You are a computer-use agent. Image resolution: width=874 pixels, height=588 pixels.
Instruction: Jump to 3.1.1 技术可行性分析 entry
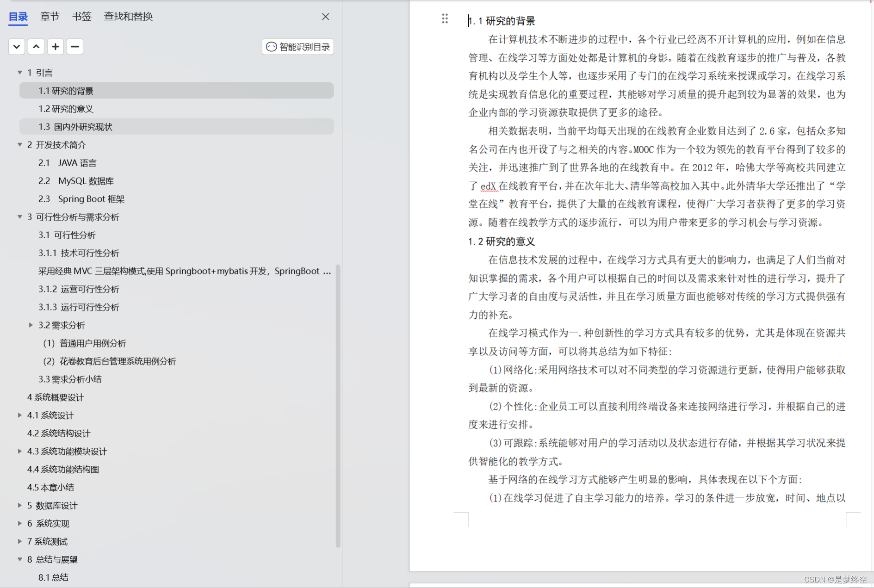coord(79,253)
